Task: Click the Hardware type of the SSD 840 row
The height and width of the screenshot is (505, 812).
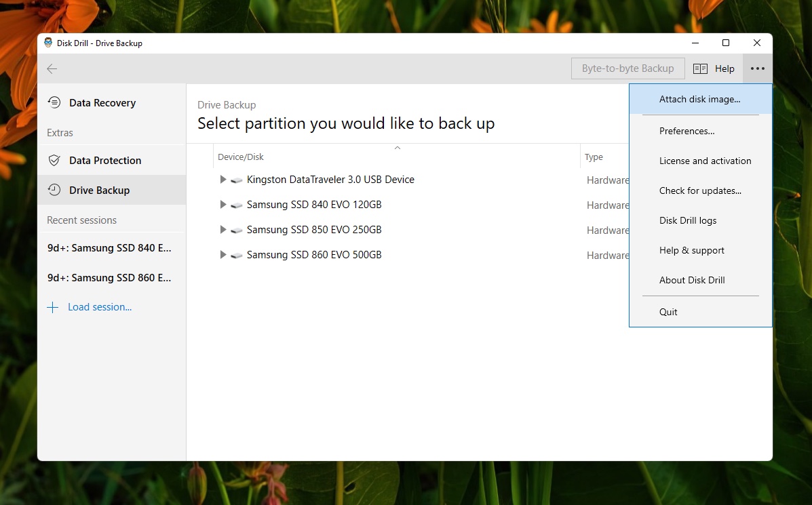Action: pyautogui.click(x=607, y=205)
